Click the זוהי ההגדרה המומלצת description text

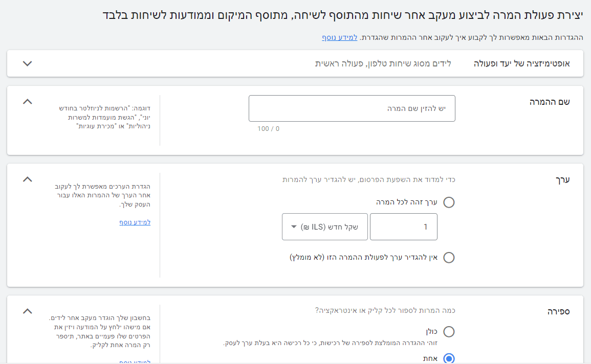(330, 344)
